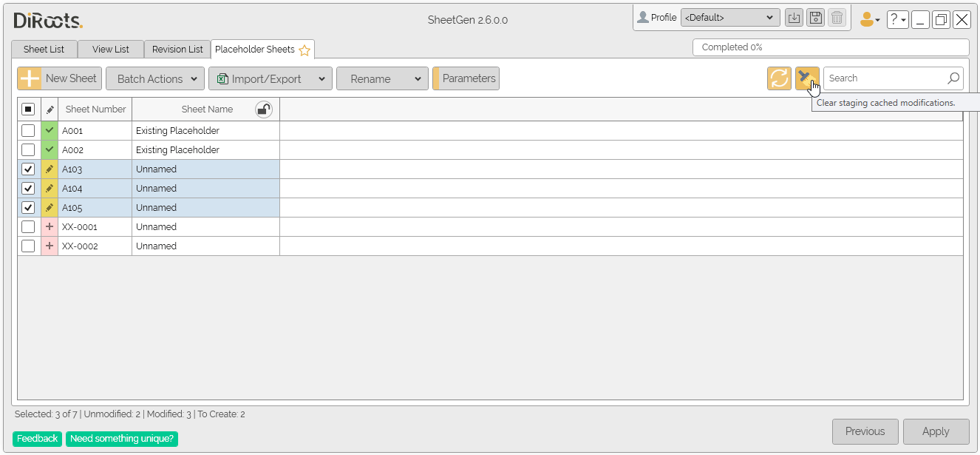Open the user account icon menu

click(x=869, y=20)
